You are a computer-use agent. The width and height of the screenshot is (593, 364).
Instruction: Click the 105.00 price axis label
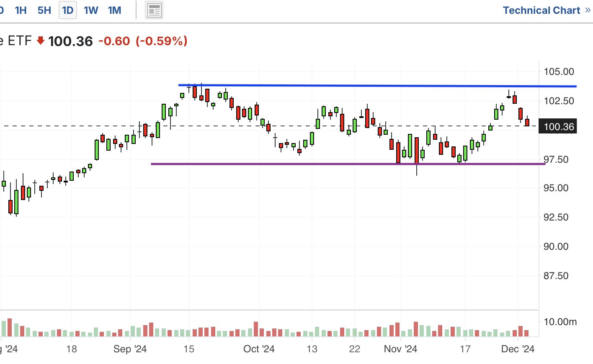click(559, 72)
